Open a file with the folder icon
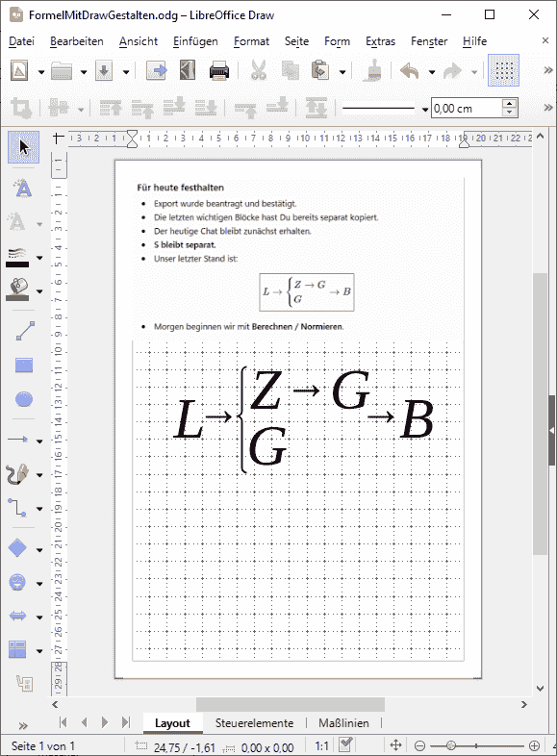The height and width of the screenshot is (756, 557). pos(62,71)
